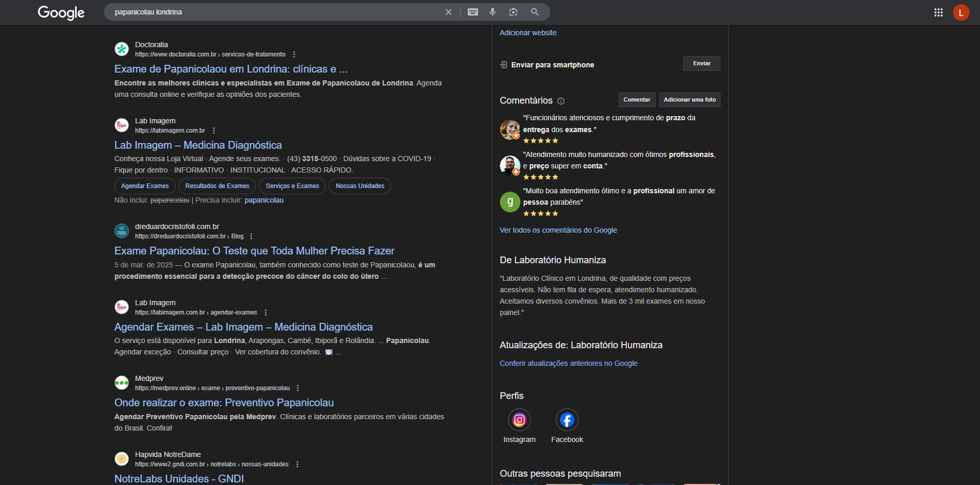Click the Comentar button

tap(637, 99)
